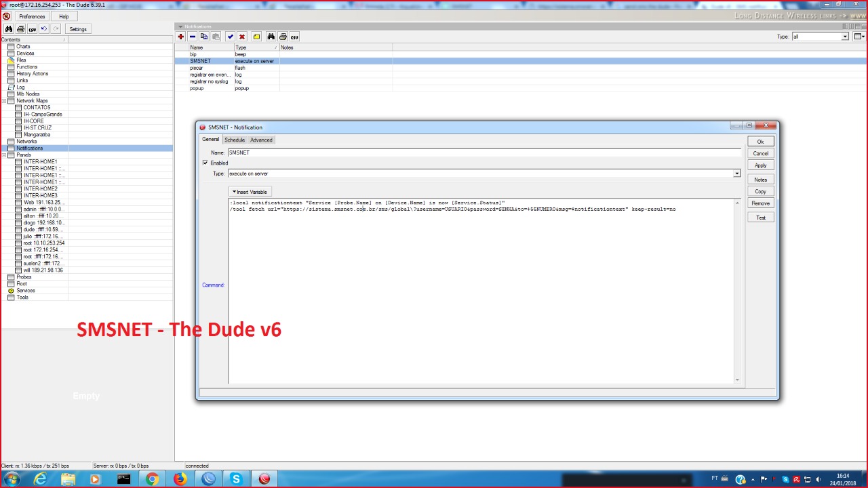Viewport: 868px width, 488px height.
Task: Click the binoculars find icon in left toolbar
Action: pyautogui.click(x=9, y=29)
